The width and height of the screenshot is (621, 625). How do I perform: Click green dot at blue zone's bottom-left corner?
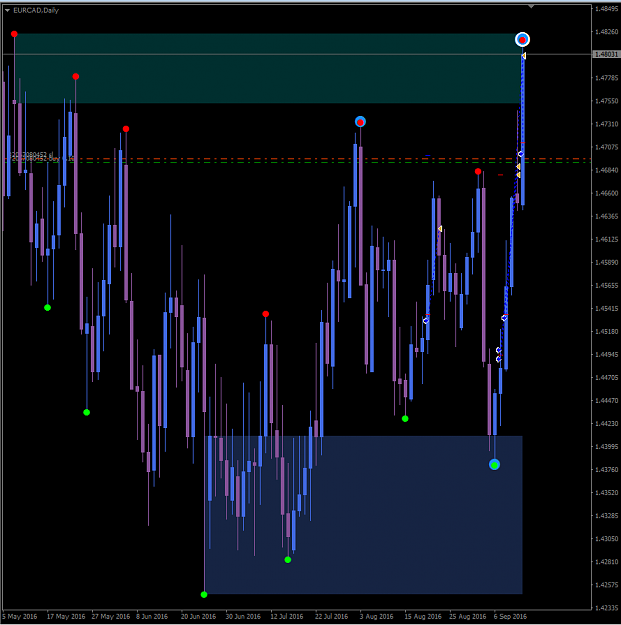tap(204, 595)
